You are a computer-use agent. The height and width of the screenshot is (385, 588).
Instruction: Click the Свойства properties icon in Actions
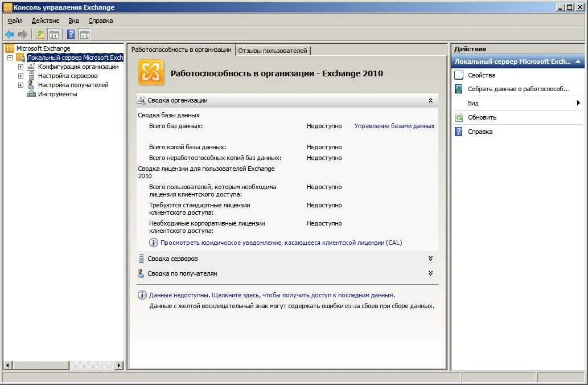tap(459, 75)
